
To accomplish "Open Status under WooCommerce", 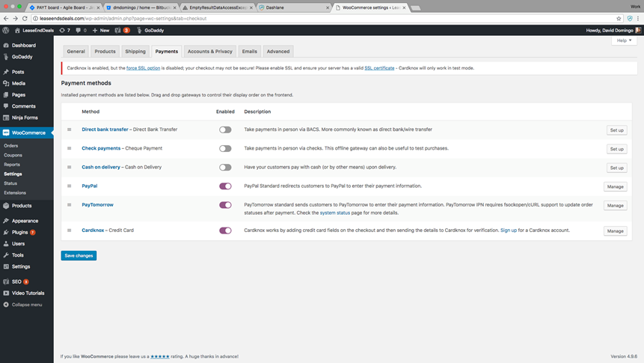I will 10,183.
